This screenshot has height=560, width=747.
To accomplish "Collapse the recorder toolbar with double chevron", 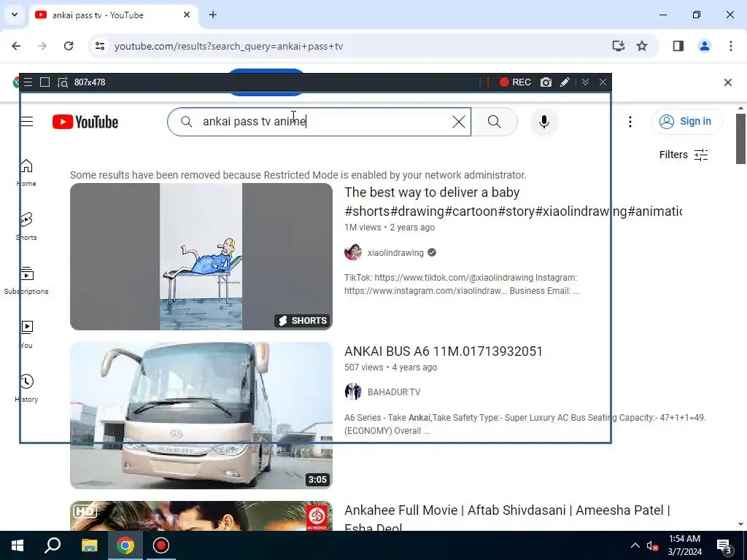I will (x=585, y=82).
